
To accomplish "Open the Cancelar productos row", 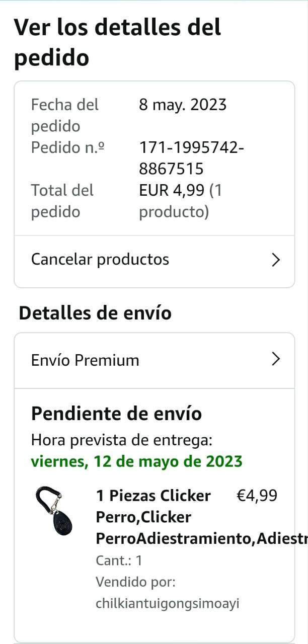I will click(x=154, y=260).
